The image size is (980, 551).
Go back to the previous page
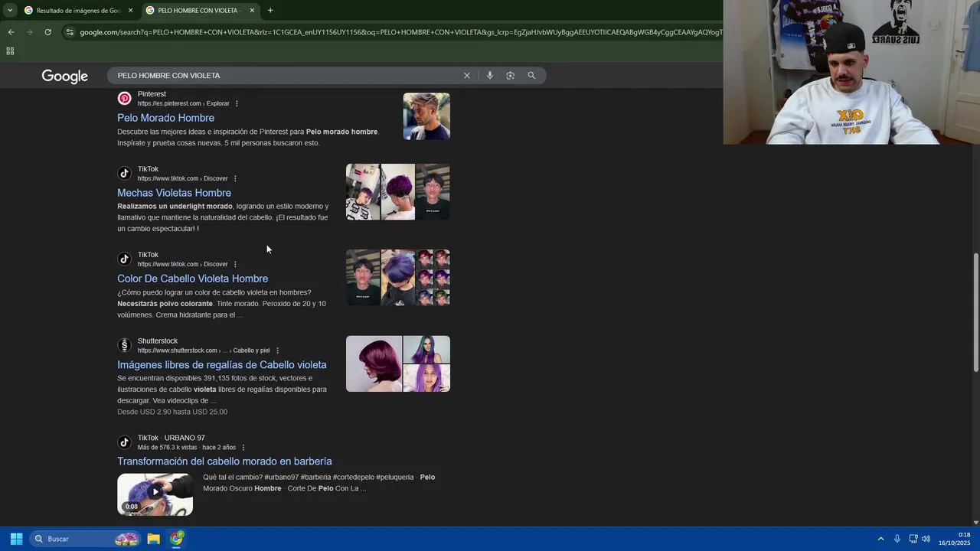tap(11, 32)
